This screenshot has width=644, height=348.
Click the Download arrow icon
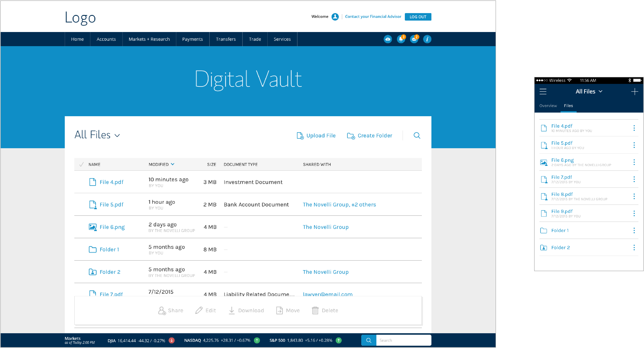click(x=232, y=310)
